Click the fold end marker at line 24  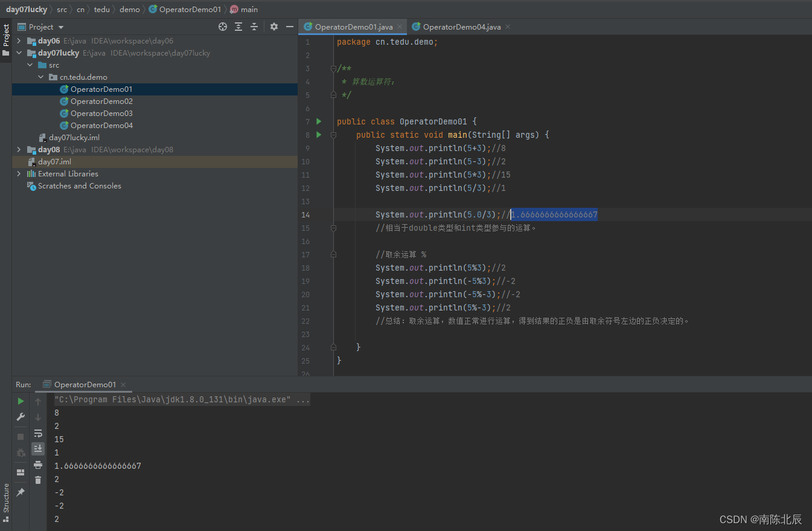point(333,347)
